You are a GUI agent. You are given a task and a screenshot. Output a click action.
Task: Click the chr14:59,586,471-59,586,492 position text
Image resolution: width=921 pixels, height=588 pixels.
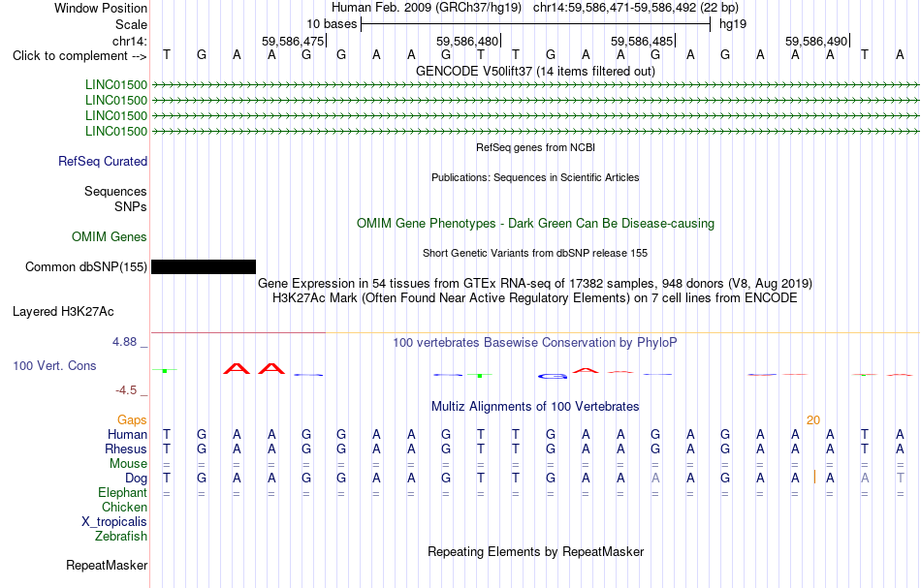click(636, 8)
